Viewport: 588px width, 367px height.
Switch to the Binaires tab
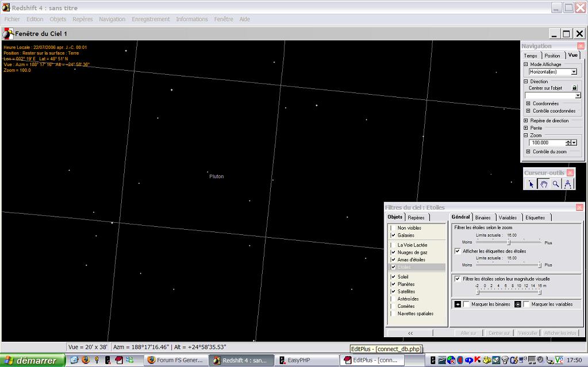pyautogui.click(x=483, y=218)
